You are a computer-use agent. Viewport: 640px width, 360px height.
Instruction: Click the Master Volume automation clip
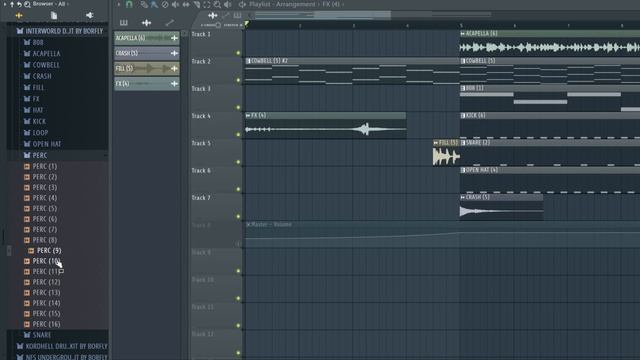pos(443,235)
